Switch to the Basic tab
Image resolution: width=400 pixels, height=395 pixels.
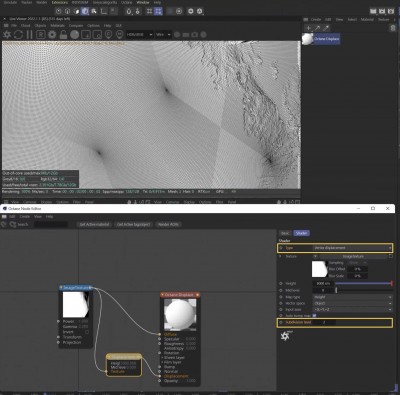[x=285, y=233]
